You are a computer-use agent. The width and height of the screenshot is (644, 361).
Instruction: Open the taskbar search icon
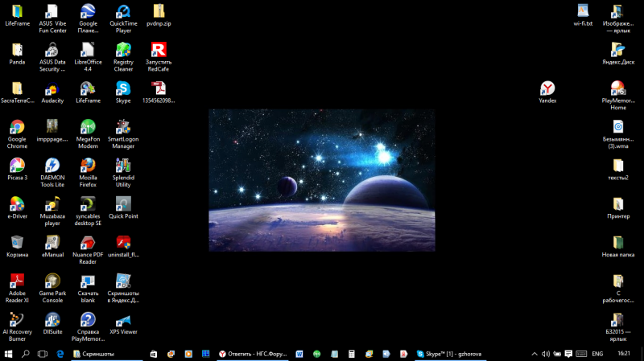26,354
